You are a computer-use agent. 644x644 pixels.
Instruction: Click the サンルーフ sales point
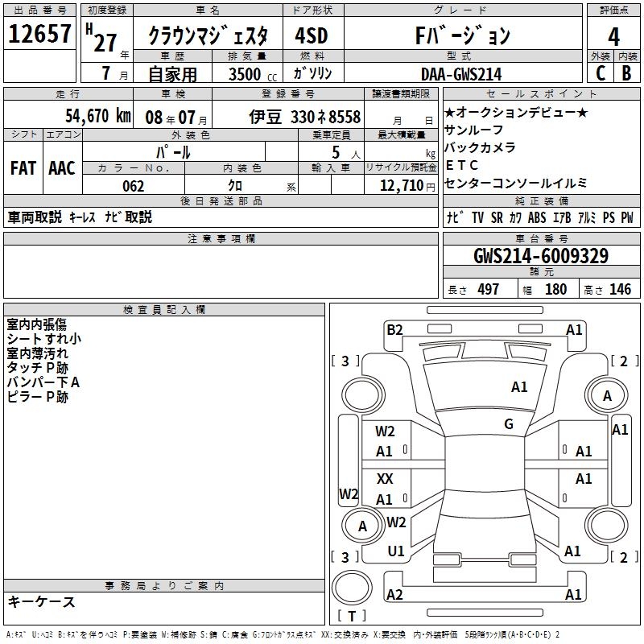(474, 130)
